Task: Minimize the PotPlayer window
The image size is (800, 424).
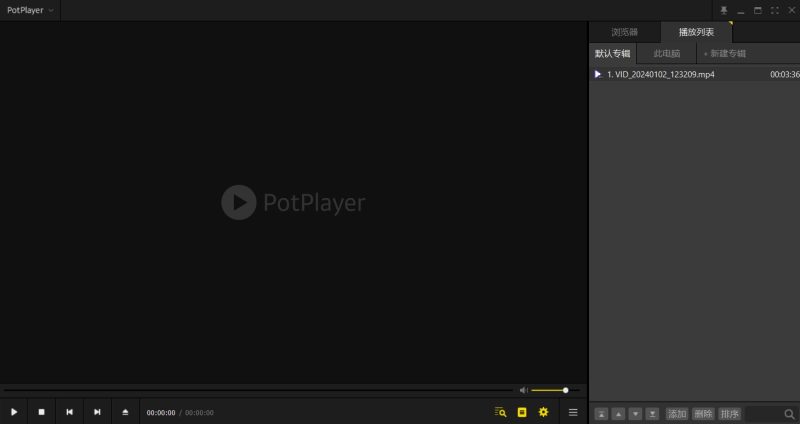Action: click(741, 10)
